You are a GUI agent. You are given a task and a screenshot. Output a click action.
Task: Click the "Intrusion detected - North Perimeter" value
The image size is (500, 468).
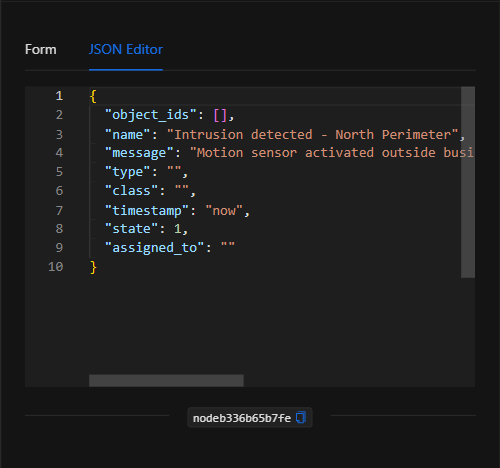point(312,135)
